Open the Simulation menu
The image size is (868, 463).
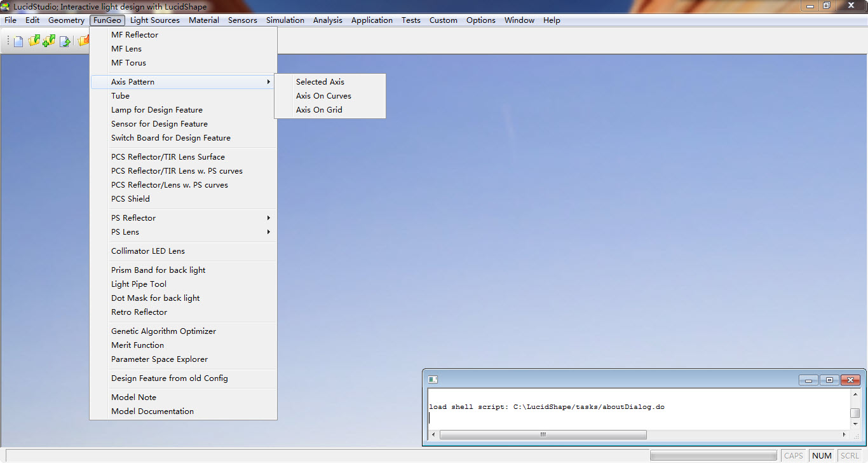pos(285,20)
